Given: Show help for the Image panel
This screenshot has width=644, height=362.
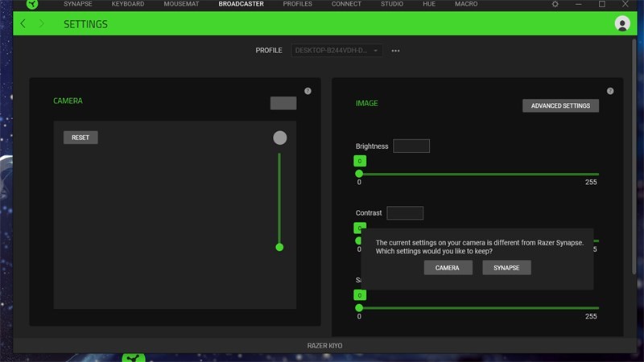Looking at the screenshot, I should tap(610, 91).
